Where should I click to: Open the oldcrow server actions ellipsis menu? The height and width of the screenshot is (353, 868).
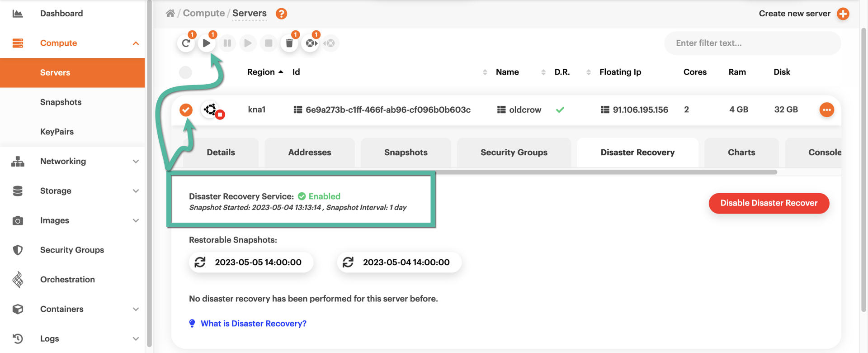point(826,110)
